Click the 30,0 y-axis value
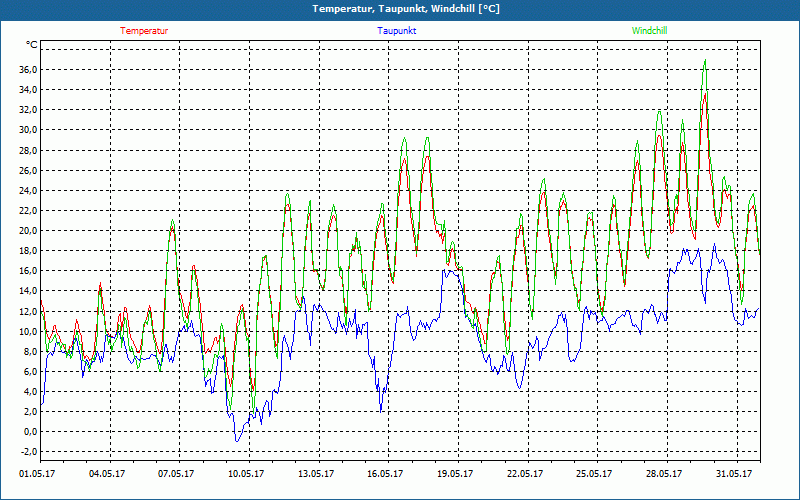 (29, 130)
